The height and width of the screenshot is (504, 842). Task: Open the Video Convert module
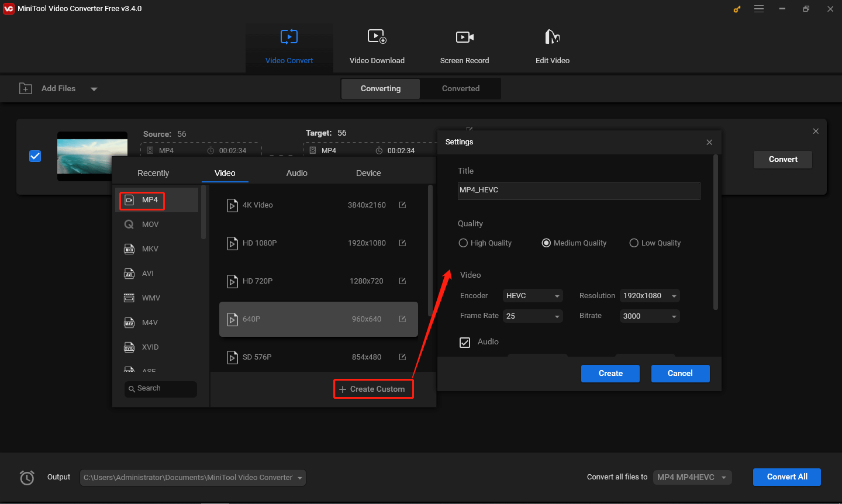coord(289,47)
